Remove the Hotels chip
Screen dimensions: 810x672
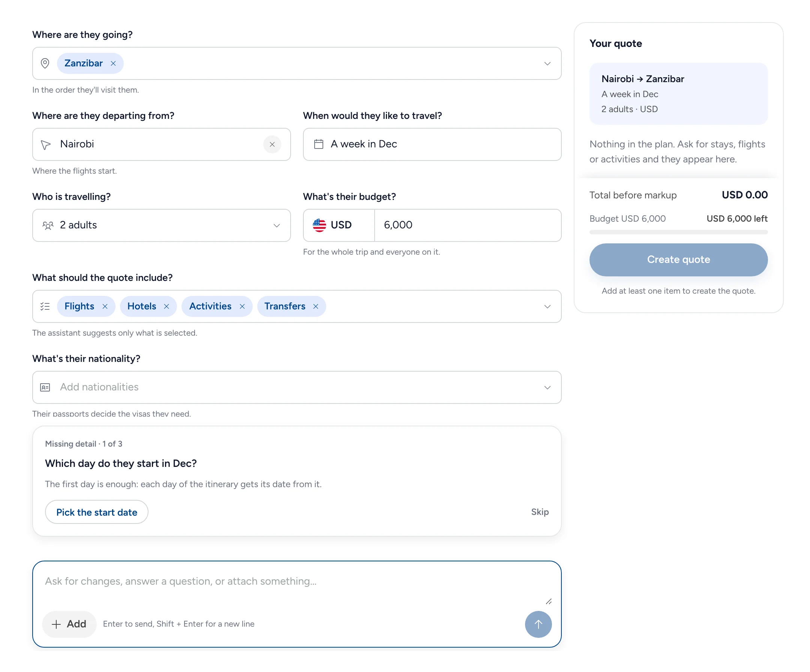click(x=166, y=306)
